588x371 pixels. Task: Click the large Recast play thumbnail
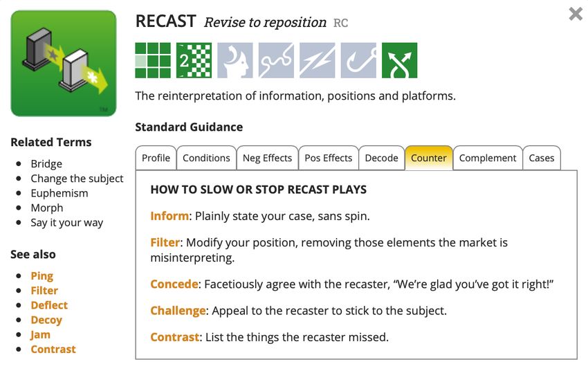coord(64,64)
